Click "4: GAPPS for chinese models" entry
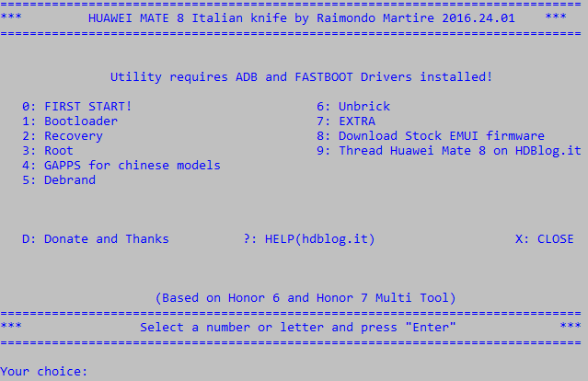The image size is (588, 381). [x=121, y=166]
